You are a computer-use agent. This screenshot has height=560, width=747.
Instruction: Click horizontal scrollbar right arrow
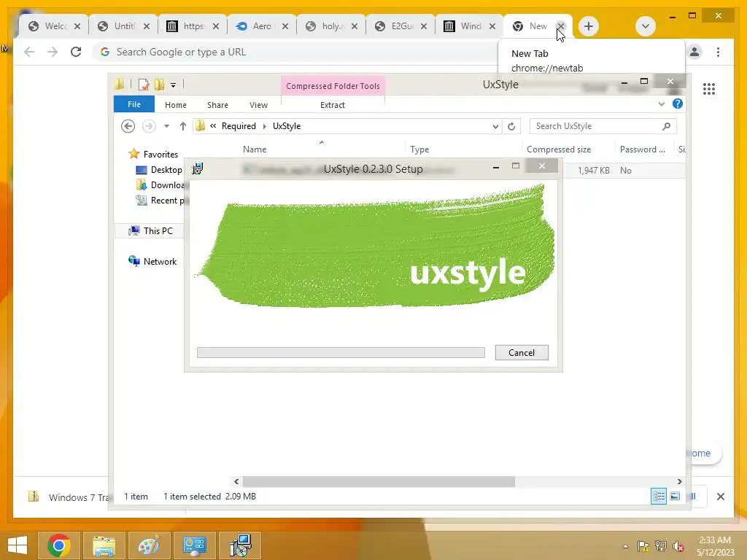[679, 481]
